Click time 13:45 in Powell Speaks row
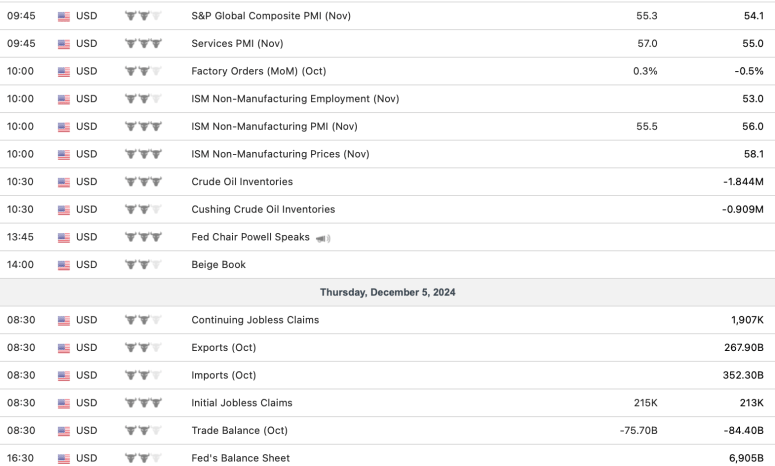This screenshot has height=466, width=775. coord(20,237)
